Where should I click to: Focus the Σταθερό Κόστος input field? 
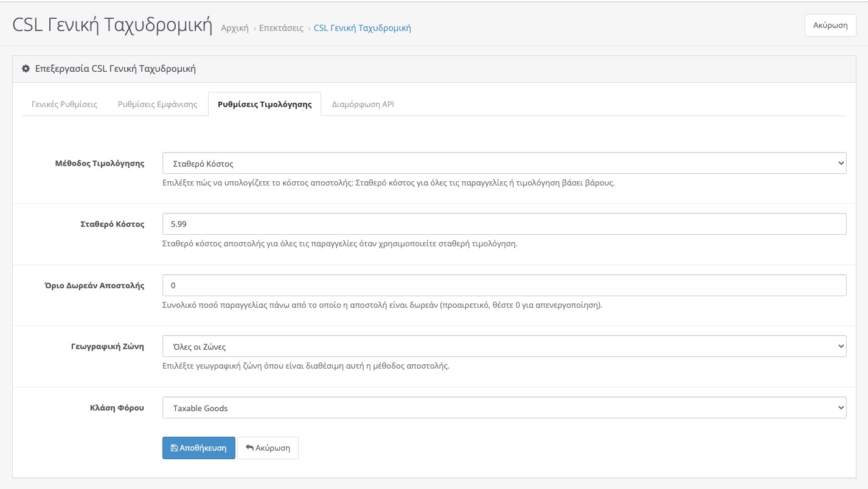click(504, 224)
